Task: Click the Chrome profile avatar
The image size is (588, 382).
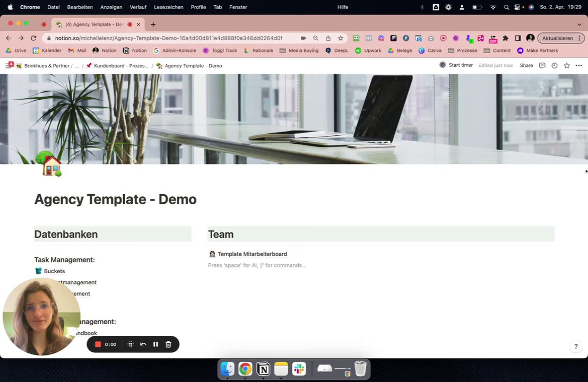Action: pos(530,38)
